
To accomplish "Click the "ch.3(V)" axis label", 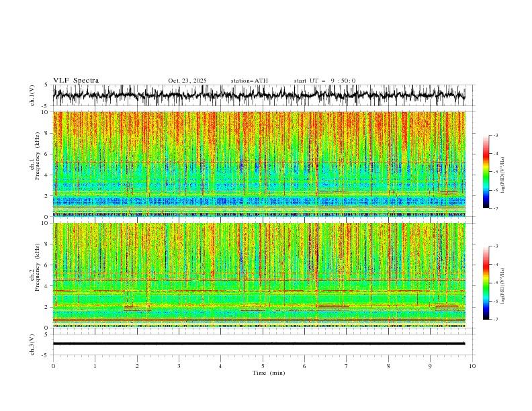I will 32,345.
